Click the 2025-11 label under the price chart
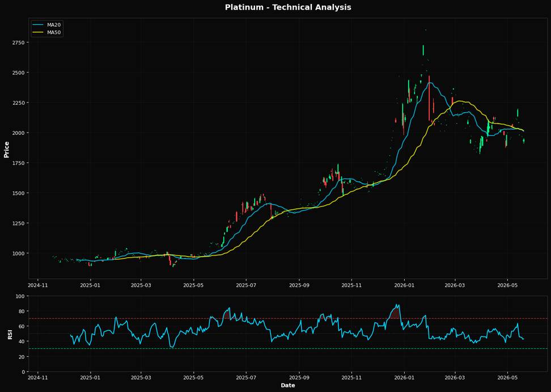 pyautogui.click(x=352, y=285)
